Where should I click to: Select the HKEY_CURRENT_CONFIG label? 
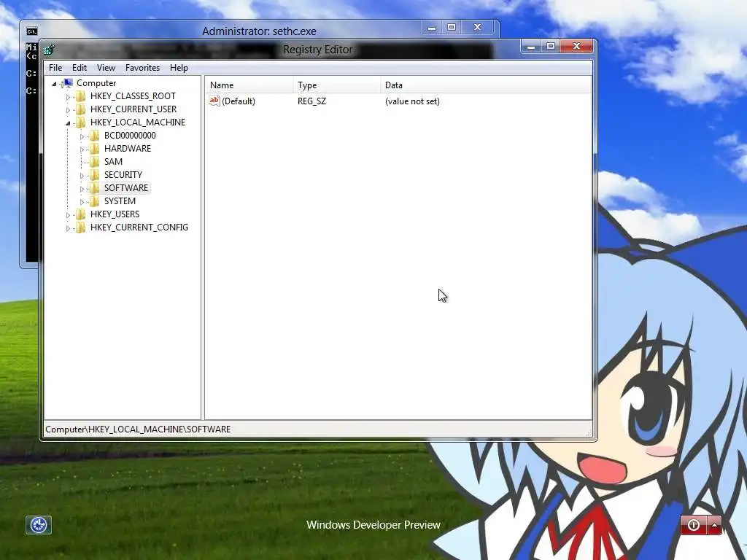[139, 227]
